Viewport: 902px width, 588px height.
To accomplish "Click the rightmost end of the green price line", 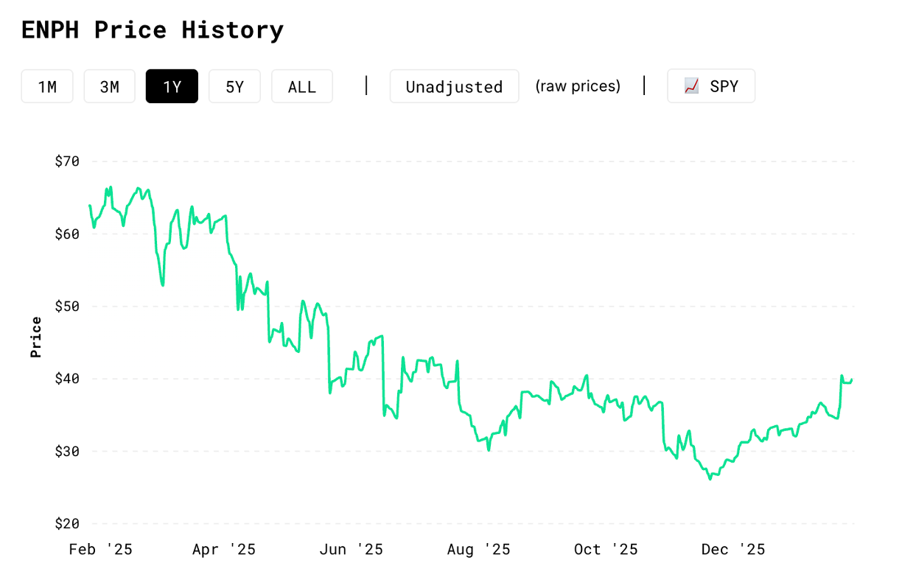I will [852, 379].
